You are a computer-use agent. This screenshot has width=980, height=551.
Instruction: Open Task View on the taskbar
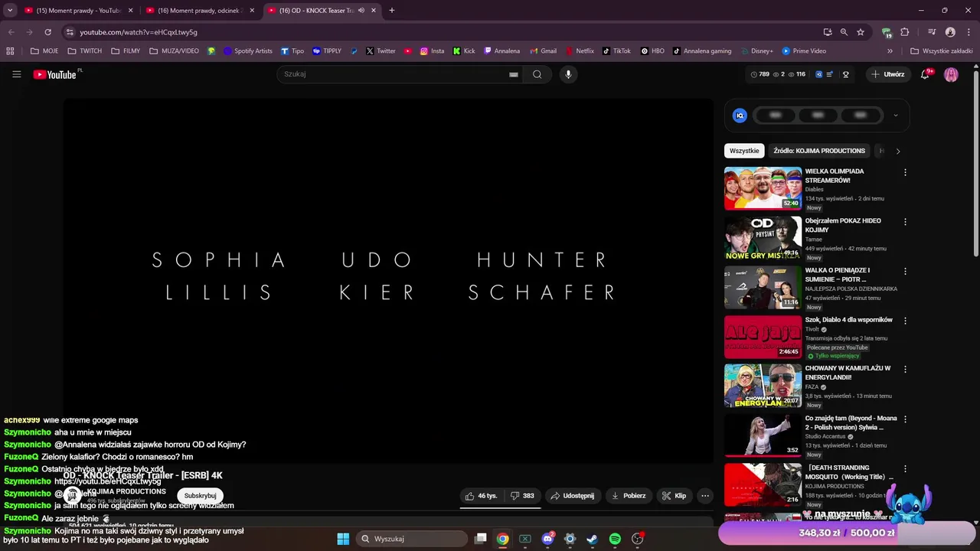tap(480, 539)
